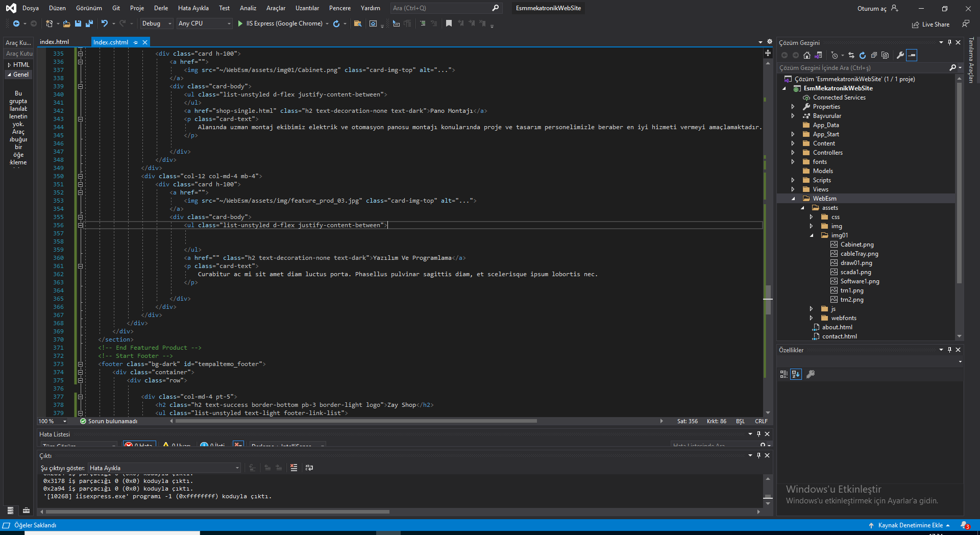Click the Clear All output icon
Screen dimensions: 980x535
pos(293,468)
